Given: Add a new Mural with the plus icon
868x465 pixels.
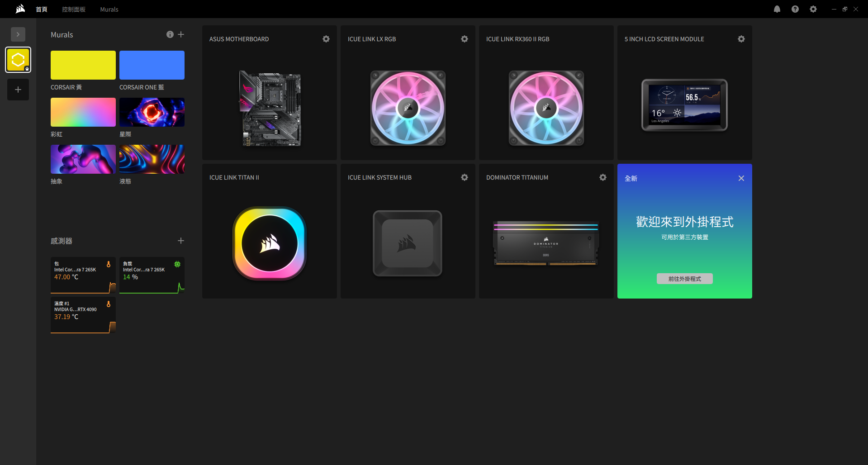Looking at the screenshot, I should pos(181,34).
